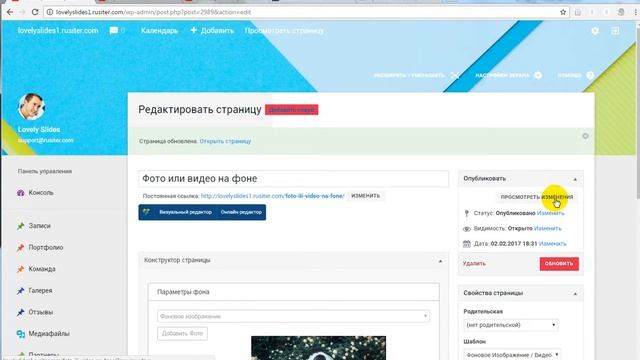Open Фоновое изображение dropdown
The image size is (640, 360).
[x=293, y=316]
